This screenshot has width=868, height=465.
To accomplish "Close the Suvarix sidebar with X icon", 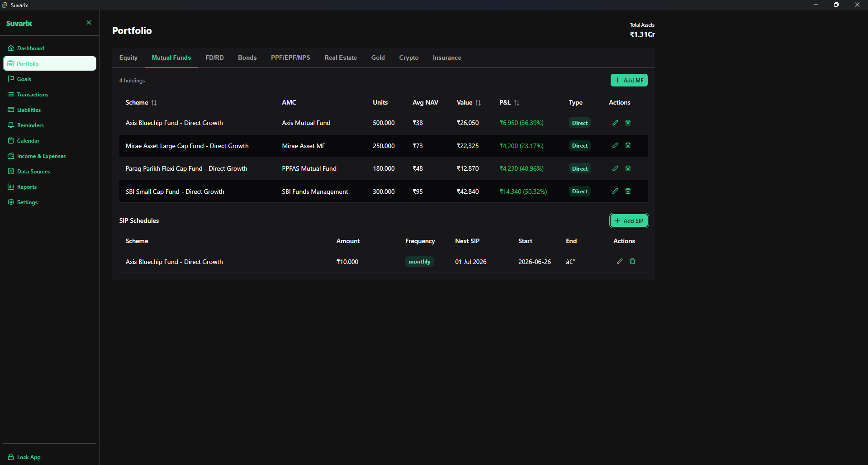I will click(x=89, y=23).
